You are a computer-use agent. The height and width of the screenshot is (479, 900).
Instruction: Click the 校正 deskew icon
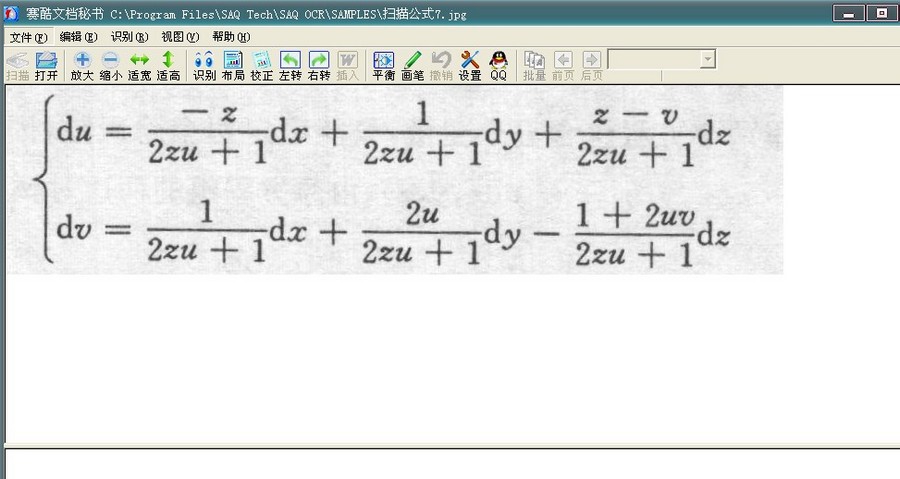(262, 66)
